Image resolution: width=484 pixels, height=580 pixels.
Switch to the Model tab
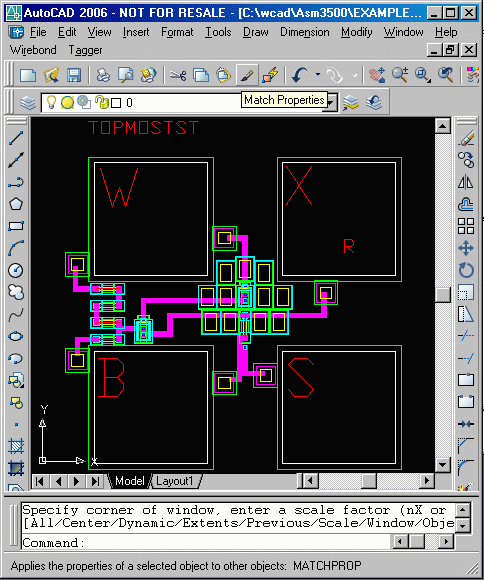pos(130,481)
